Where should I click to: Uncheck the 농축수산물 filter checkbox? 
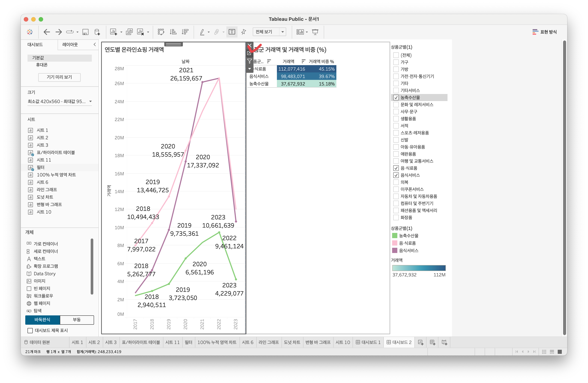tap(396, 98)
